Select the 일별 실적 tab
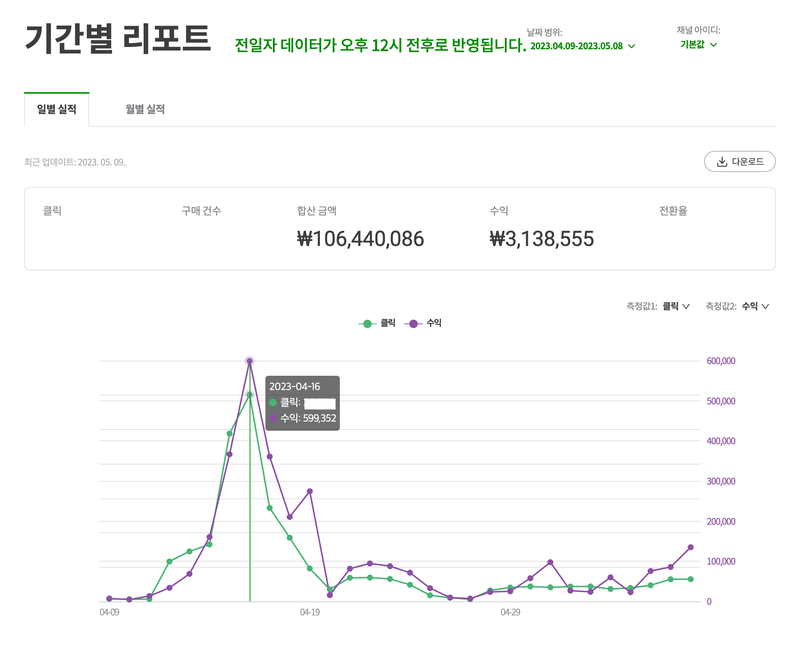This screenshot has width=812, height=659. pyautogui.click(x=56, y=109)
